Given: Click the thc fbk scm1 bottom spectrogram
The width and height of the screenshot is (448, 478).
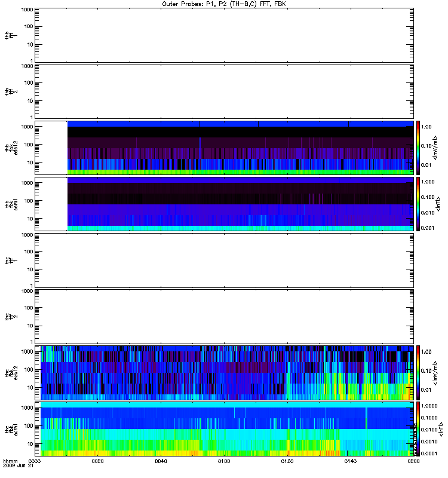Looking at the screenshot, I should click(x=224, y=428).
